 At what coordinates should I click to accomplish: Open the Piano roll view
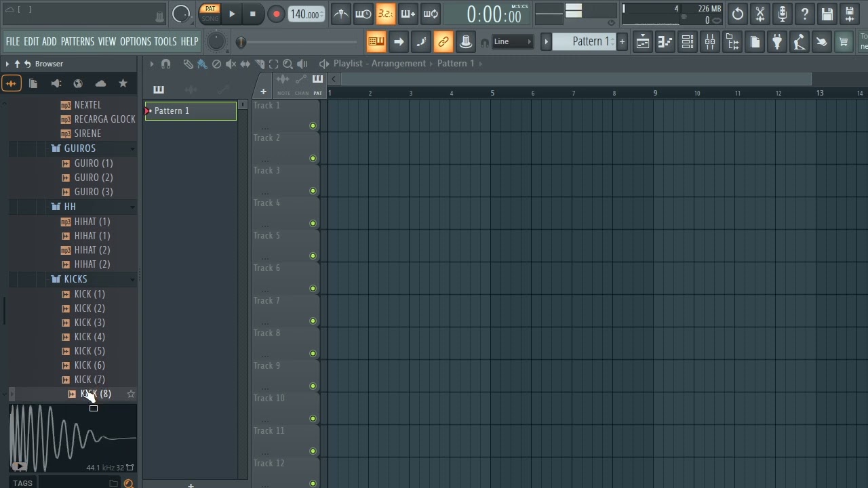click(665, 42)
